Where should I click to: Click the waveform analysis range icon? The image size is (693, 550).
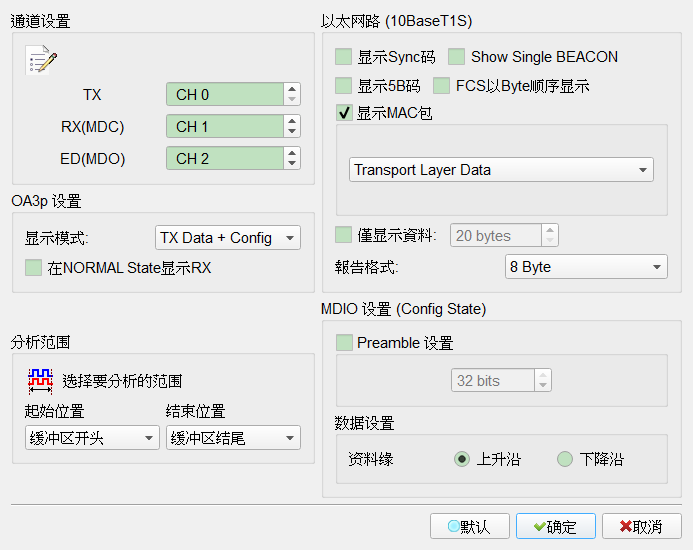[41, 381]
